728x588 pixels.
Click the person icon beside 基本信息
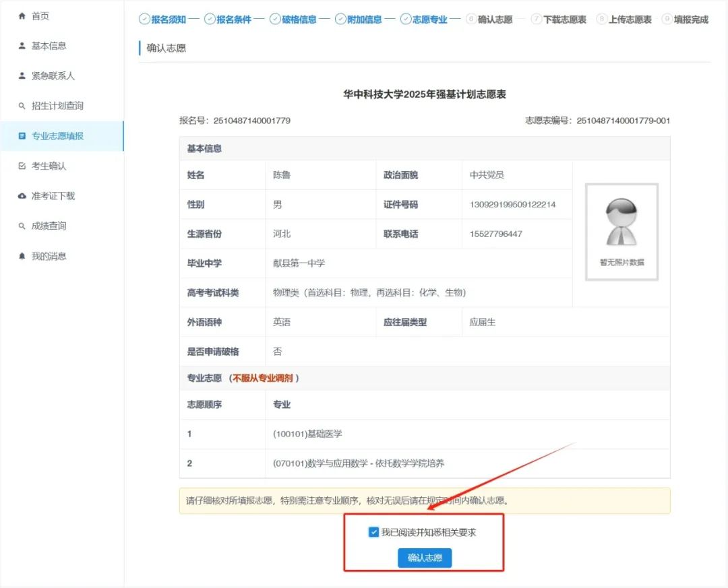coord(22,46)
